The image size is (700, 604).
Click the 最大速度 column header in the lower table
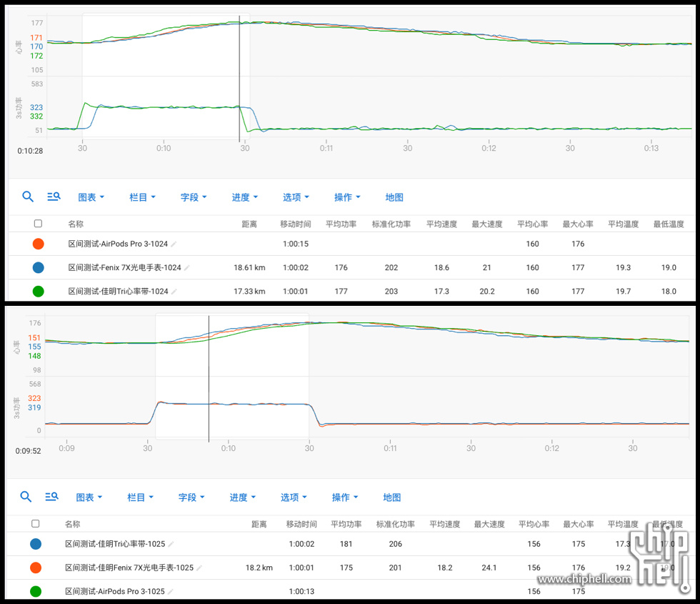coord(489,524)
